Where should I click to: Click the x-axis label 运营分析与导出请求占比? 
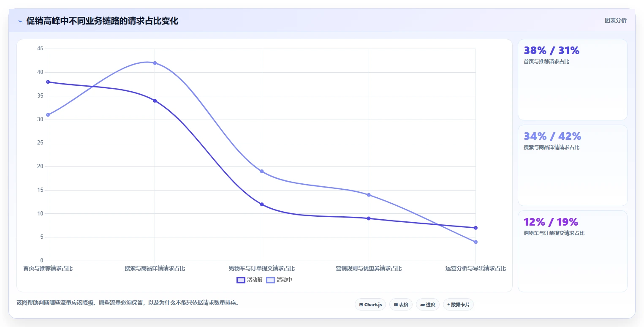[x=476, y=268]
